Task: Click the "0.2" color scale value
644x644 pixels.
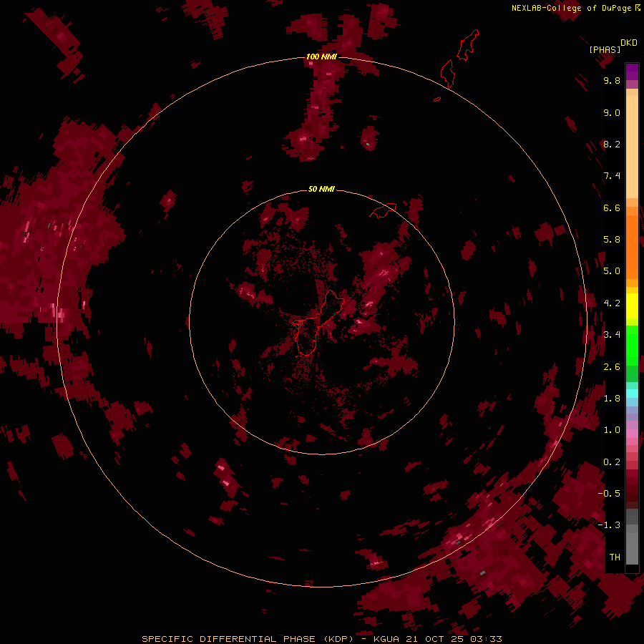Action: tap(612, 462)
